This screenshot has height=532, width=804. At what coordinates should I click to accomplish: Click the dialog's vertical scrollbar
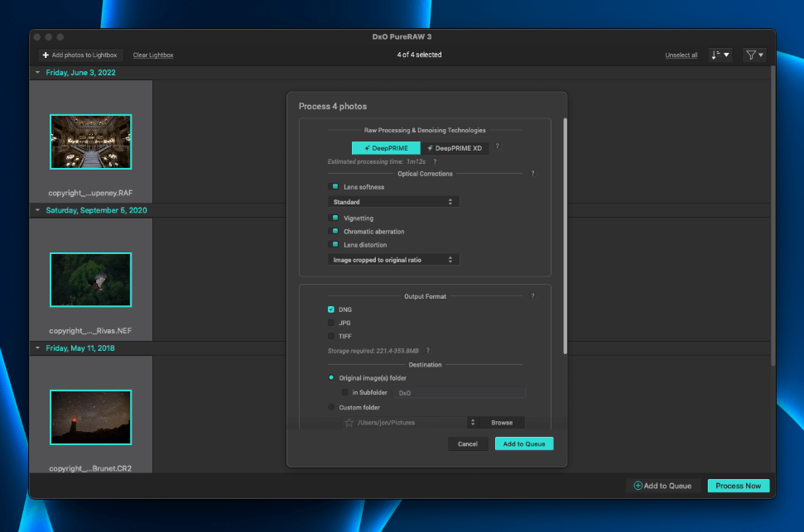(x=565, y=236)
